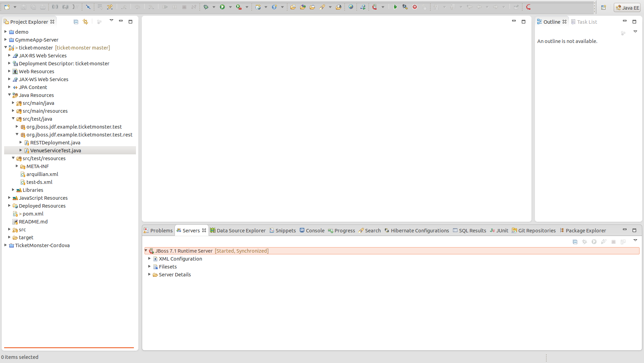The image size is (644, 363).
Task: Click Collapse All icon in Project Explorer
Action: [76, 22]
